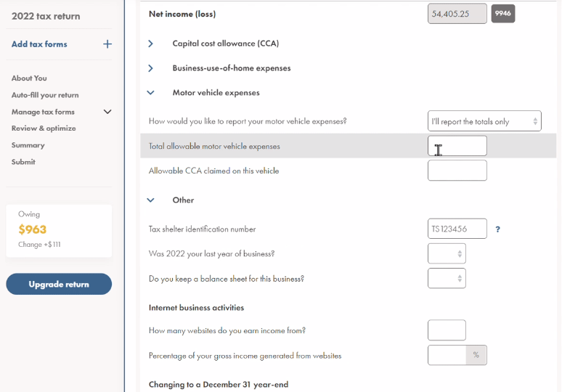The height and width of the screenshot is (392, 562).
Task: Collapse the Other section
Action: click(x=151, y=200)
